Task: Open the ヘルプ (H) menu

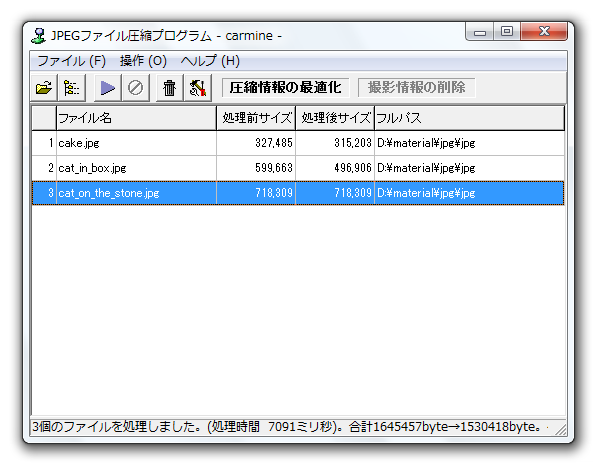Action: [210, 61]
